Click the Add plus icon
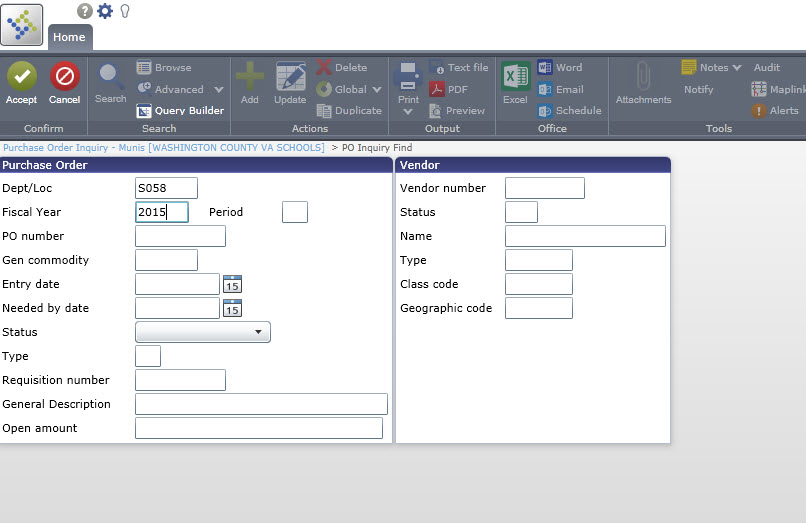This screenshot has width=806, height=523. [x=250, y=77]
